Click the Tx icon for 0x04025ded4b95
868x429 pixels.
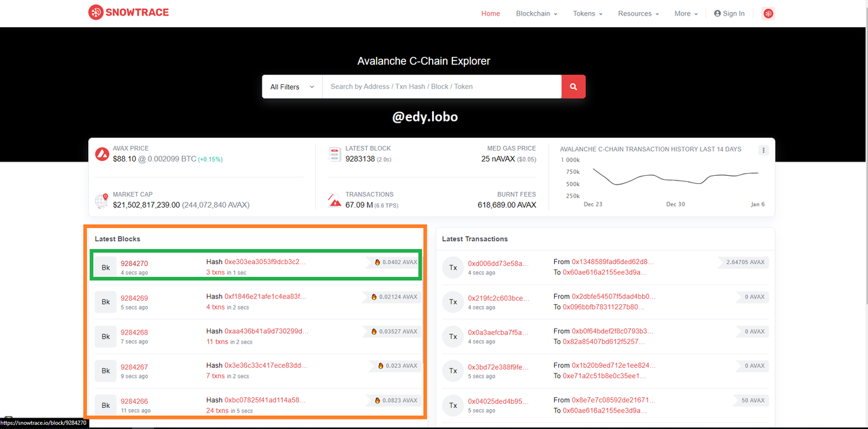tap(453, 405)
